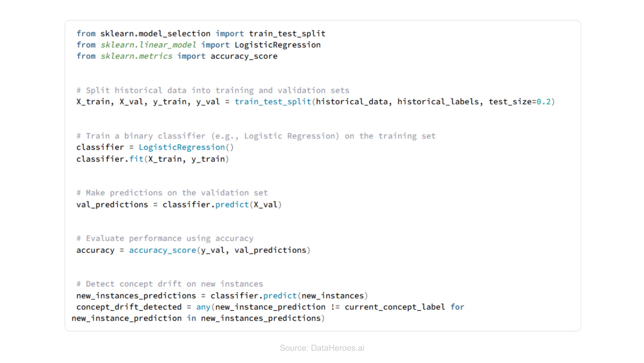This screenshot has height=363, width=644.
Task: Click the train_test_split import on line one
Action: pyautogui.click(x=287, y=34)
